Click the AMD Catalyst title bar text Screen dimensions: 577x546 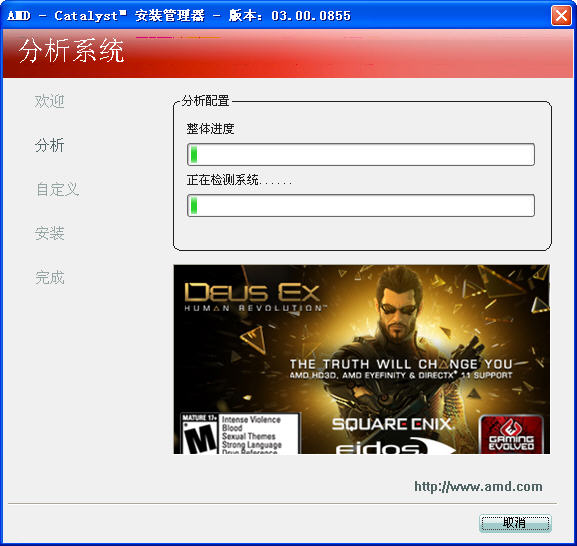[x=179, y=15]
